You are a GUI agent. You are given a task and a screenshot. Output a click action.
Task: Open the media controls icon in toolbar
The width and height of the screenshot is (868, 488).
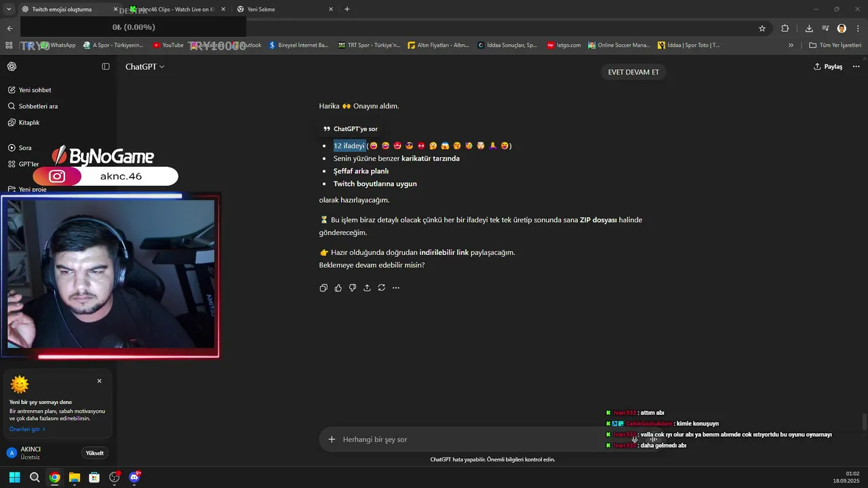click(825, 28)
